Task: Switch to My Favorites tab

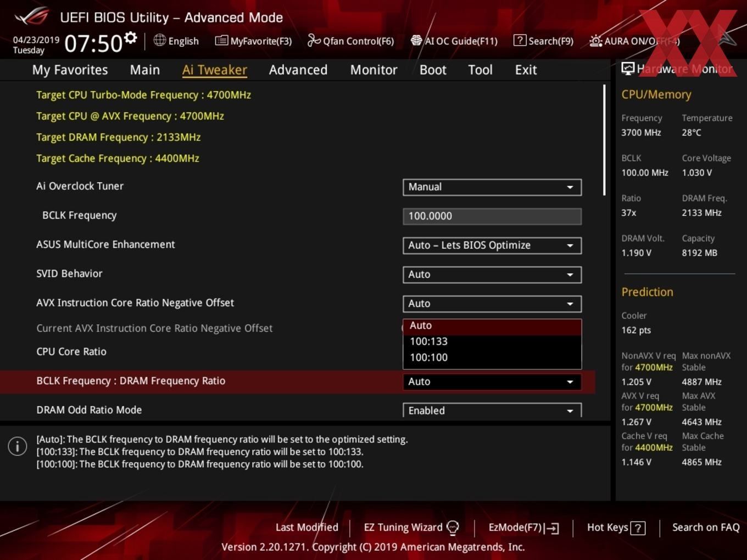Action: point(70,70)
